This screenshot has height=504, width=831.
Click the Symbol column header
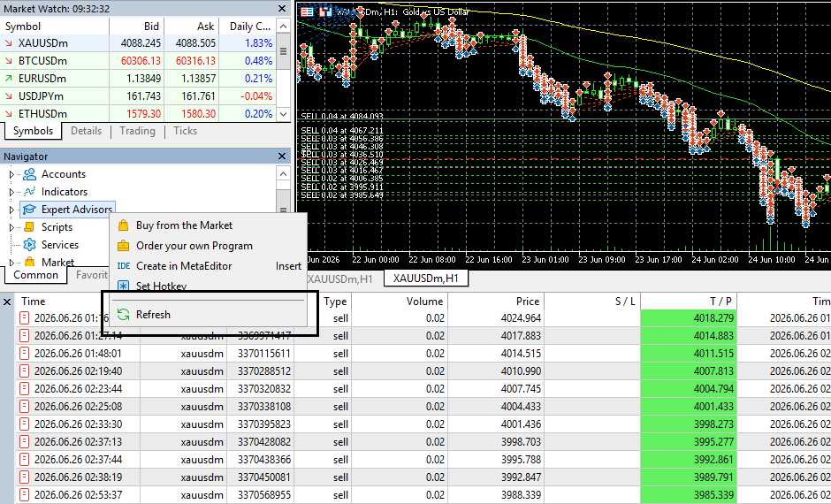pos(55,26)
